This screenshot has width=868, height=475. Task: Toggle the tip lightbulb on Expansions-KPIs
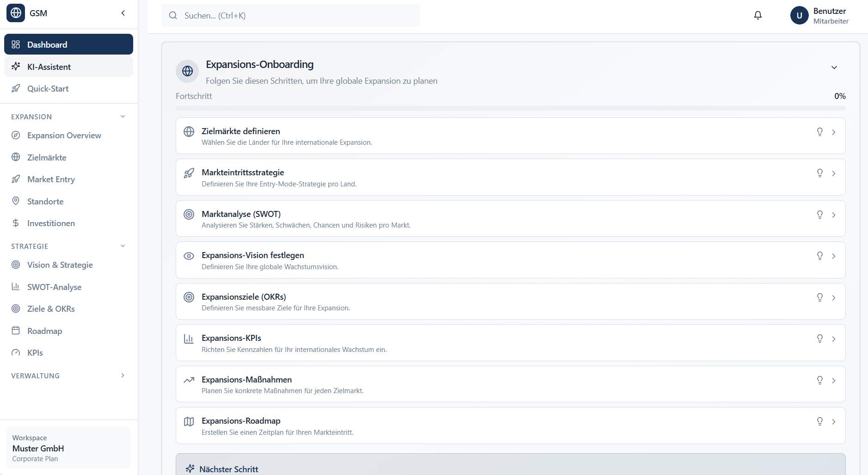pos(820,339)
